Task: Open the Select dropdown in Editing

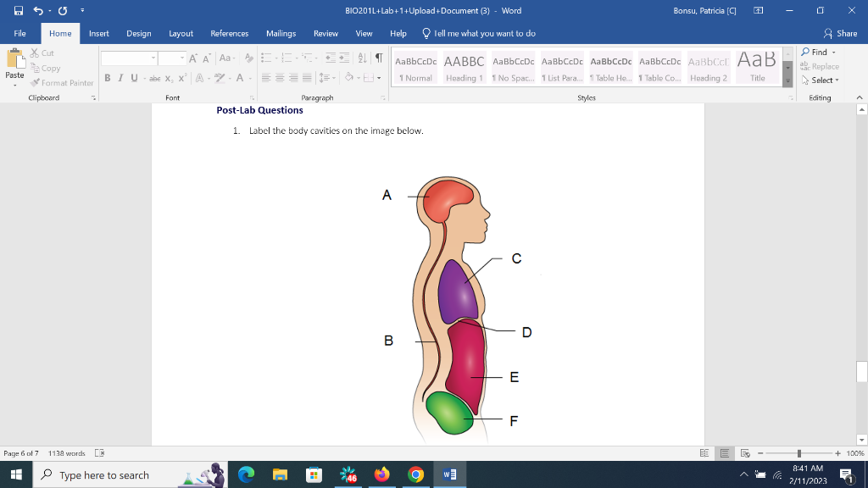Action: tap(821, 80)
